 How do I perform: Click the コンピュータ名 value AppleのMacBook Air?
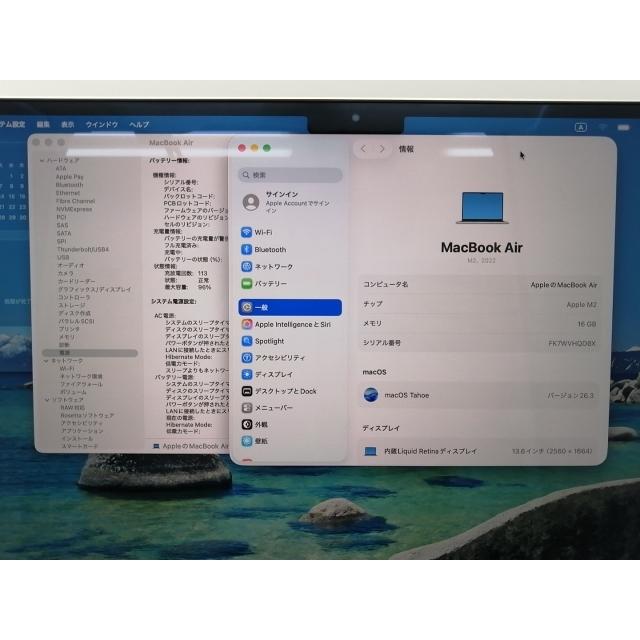pos(564,285)
